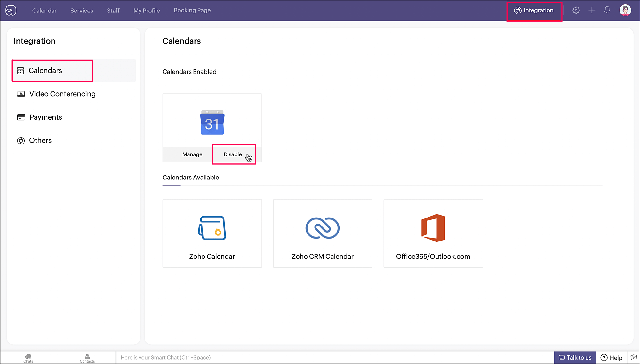Click the bottom-right chat window icon
This screenshot has height=364, width=640.
click(x=634, y=358)
